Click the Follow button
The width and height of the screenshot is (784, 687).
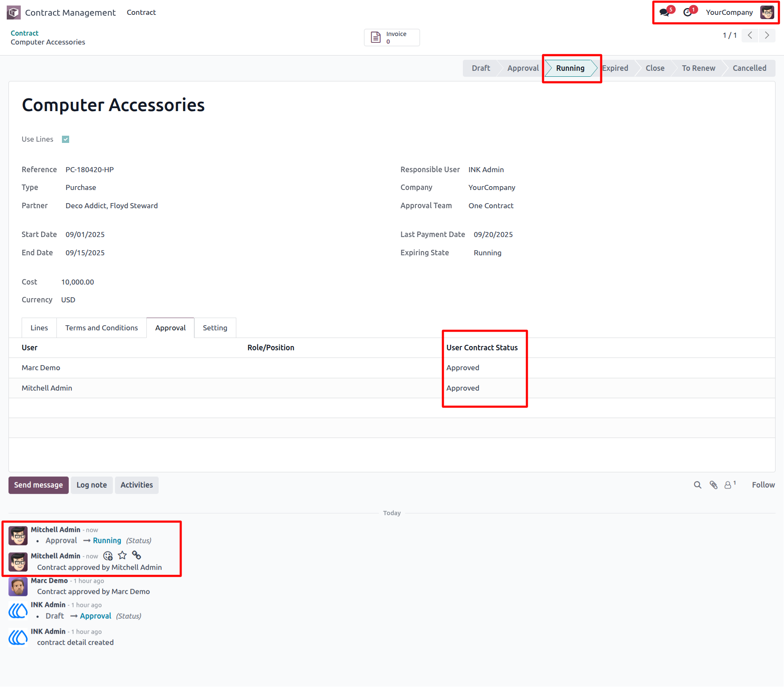click(x=763, y=485)
